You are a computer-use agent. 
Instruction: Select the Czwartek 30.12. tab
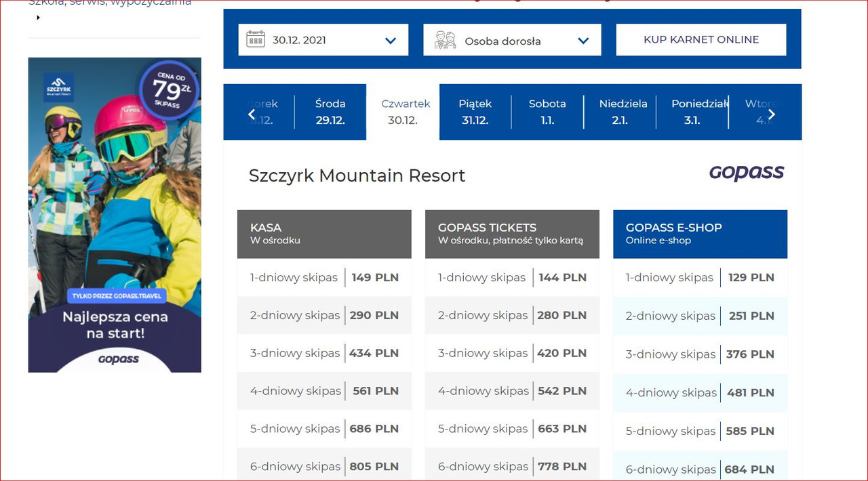click(403, 112)
